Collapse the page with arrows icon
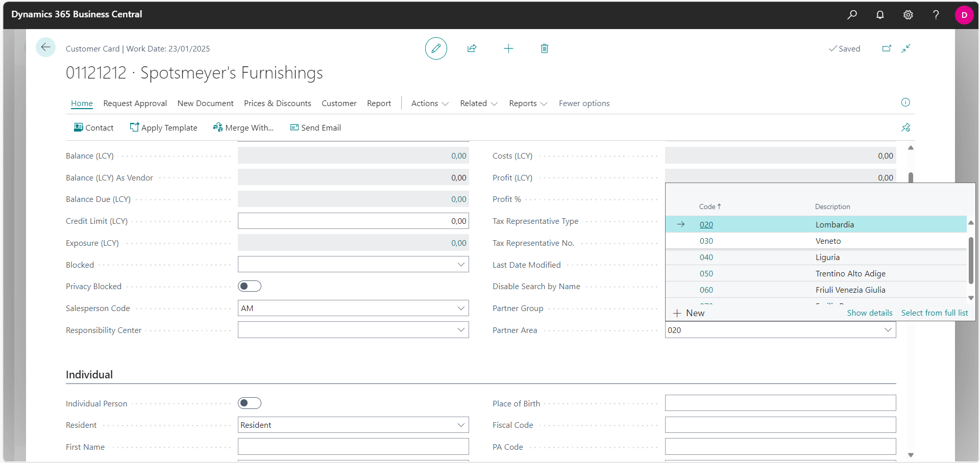Image resolution: width=980 pixels, height=463 pixels. (x=906, y=48)
